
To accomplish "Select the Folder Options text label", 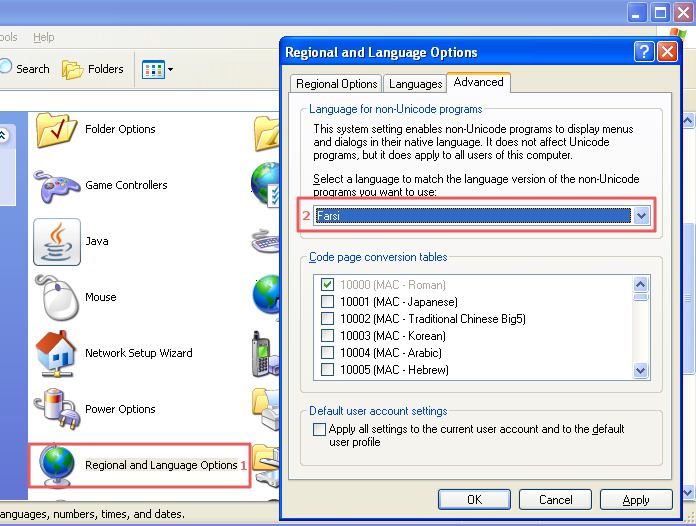I will (x=120, y=129).
